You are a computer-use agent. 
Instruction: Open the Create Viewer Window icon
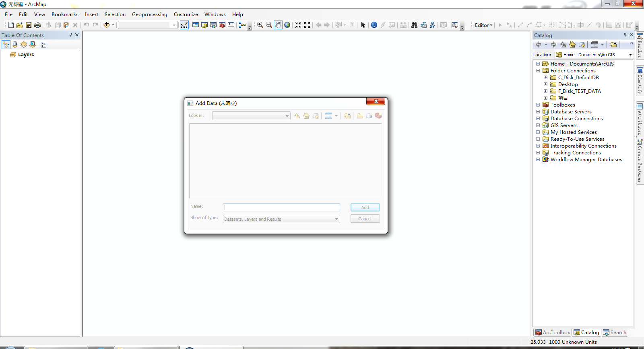point(454,25)
